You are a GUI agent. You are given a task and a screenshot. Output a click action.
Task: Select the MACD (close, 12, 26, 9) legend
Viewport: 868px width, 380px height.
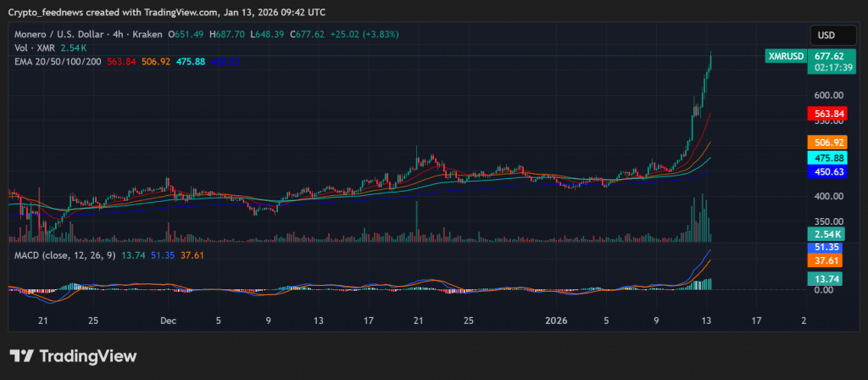(x=64, y=255)
